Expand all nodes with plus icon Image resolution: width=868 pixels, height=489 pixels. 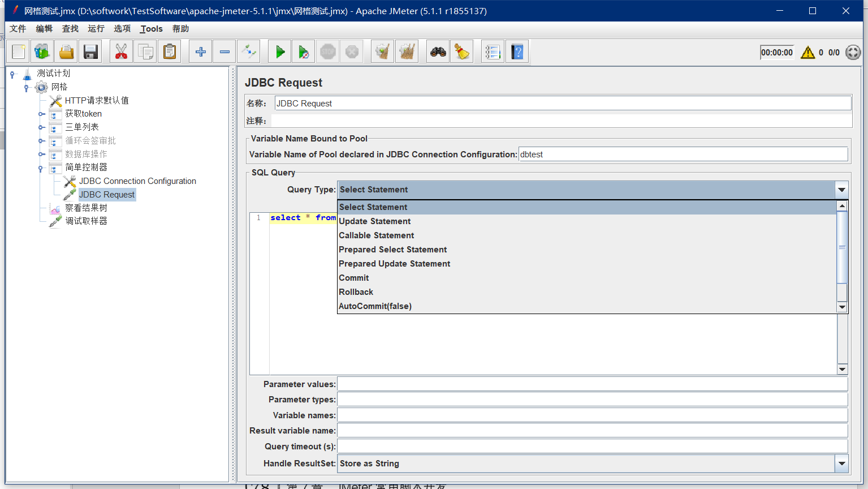click(x=200, y=52)
